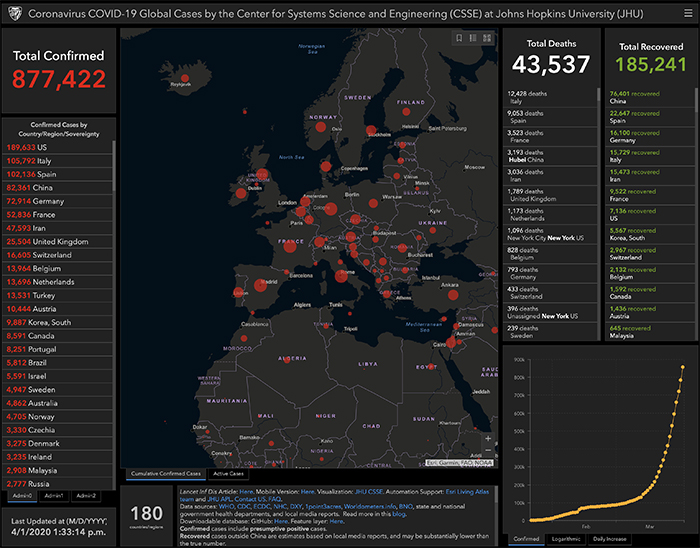Open the basemap gallery grid icon
The height and width of the screenshot is (548, 700).
point(487,38)
